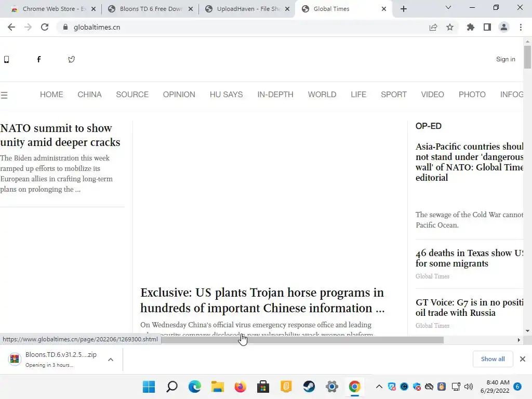Viewport: 532px width, 399px height.
Task: Open the tab search dropdown arrow
Action: 448,7
